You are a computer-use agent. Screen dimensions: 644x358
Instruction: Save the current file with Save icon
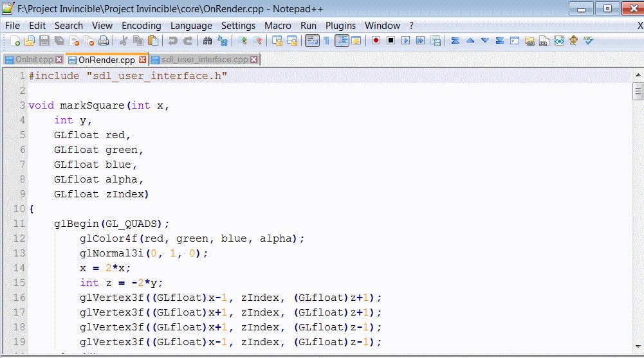(x=44, y=40)
